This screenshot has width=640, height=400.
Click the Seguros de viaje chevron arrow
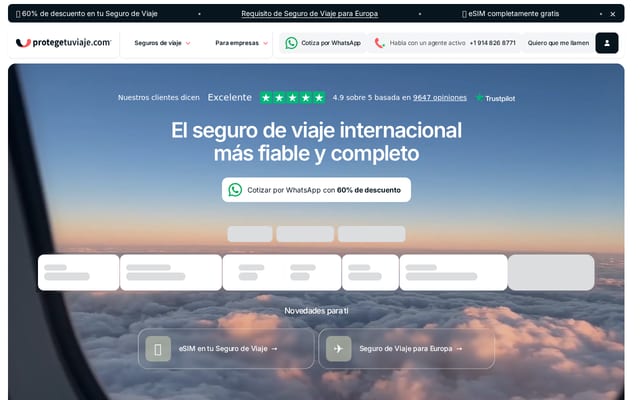pyautogui.click(x=188, y=43)
